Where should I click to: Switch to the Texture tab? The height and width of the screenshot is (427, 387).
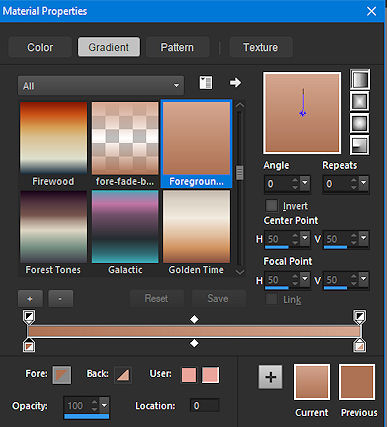[x=261, y=47]
